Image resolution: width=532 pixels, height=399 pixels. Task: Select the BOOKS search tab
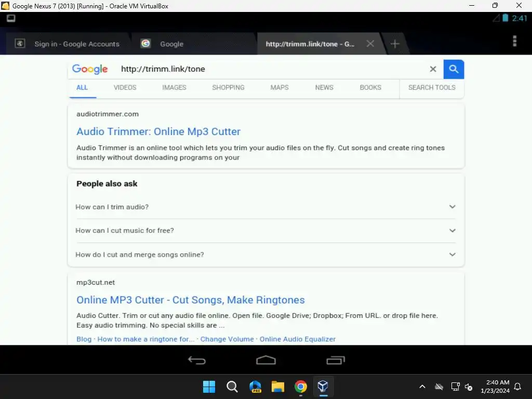[x=370, y=87]
